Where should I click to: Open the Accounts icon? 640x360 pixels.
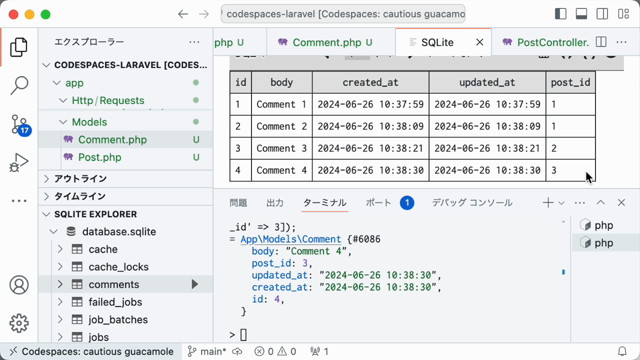19,285
